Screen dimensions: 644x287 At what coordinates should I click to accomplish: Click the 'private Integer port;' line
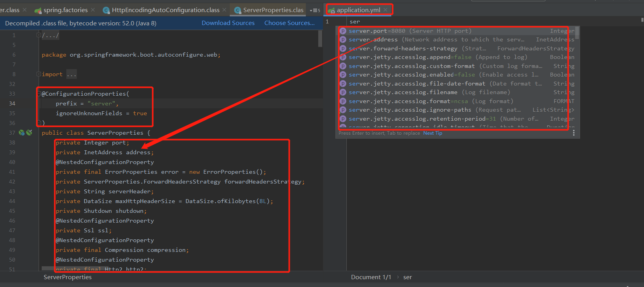click(x=92, y=143)
